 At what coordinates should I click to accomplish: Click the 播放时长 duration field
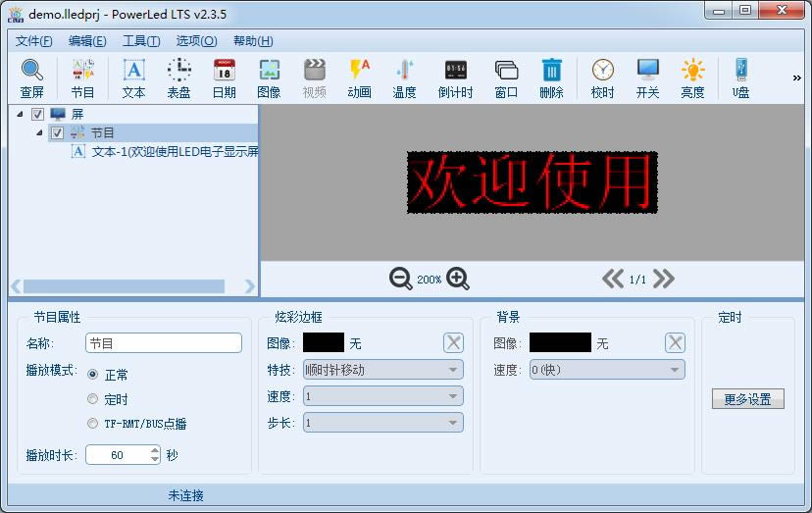pos(118,454)
